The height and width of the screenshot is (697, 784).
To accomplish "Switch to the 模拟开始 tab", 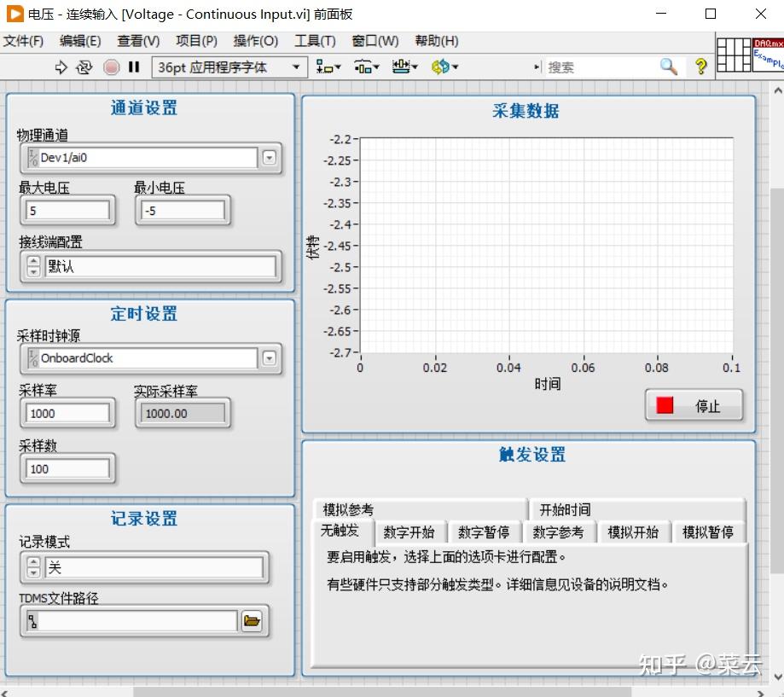I will [633, 532].
